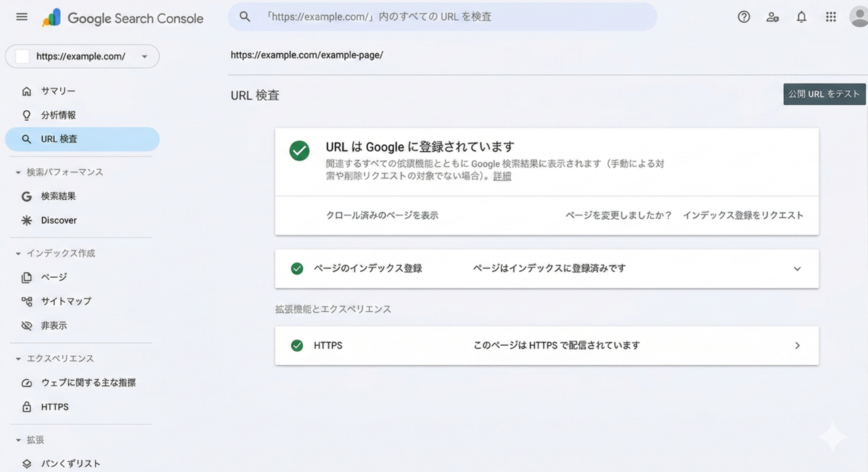
Task: Click the lightbulb icon beside 分析情報
Action: coord(27,115)
